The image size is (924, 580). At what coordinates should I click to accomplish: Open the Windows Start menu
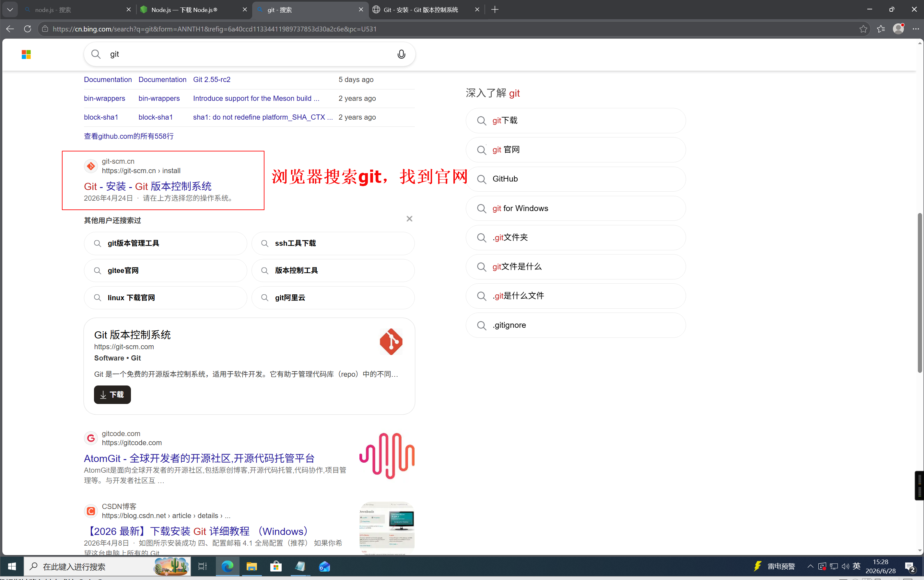[x=12, y=566]
